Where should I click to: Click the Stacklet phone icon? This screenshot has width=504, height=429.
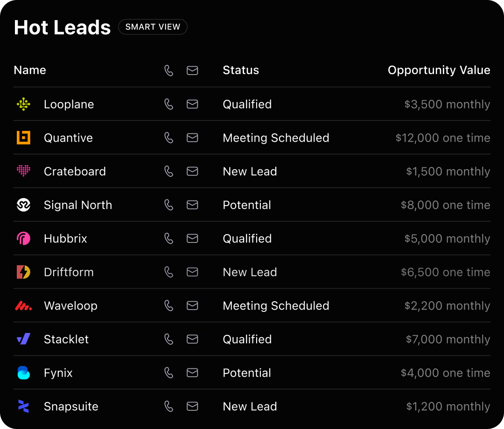169,339
